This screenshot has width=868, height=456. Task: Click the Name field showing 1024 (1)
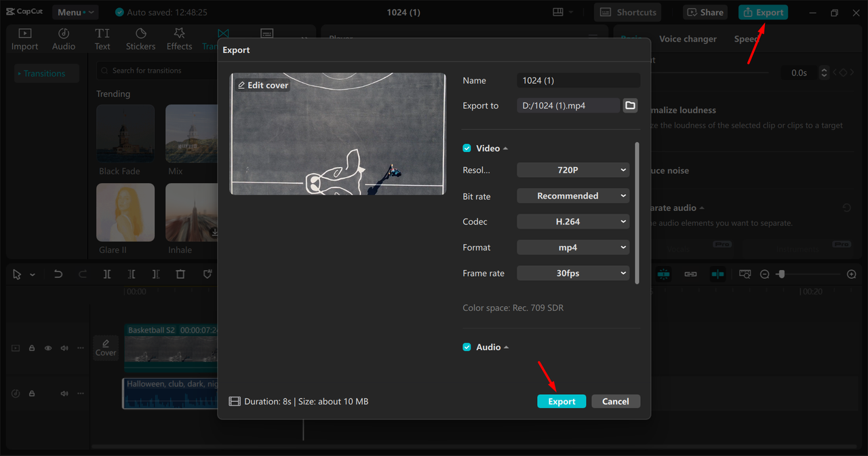578,80
